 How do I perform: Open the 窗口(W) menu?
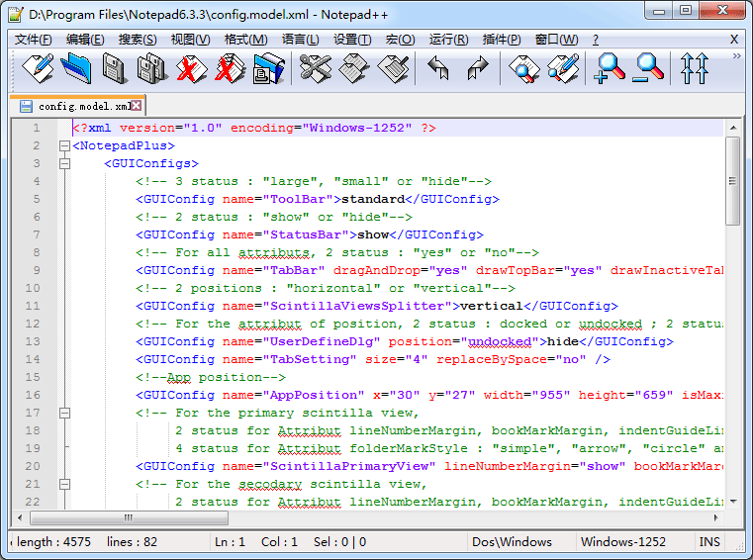point(556,40)
